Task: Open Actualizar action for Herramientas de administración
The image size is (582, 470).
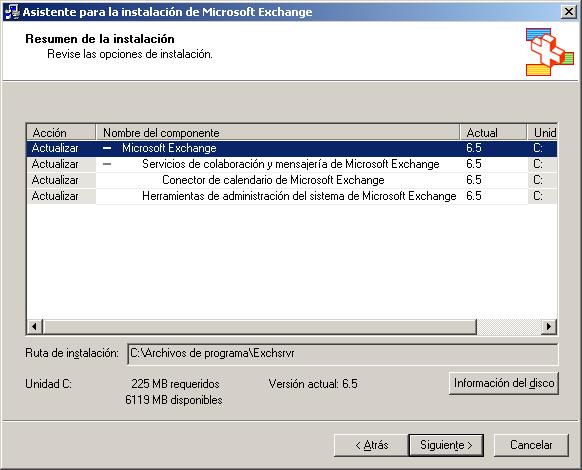Action: [x=55, y=196]
